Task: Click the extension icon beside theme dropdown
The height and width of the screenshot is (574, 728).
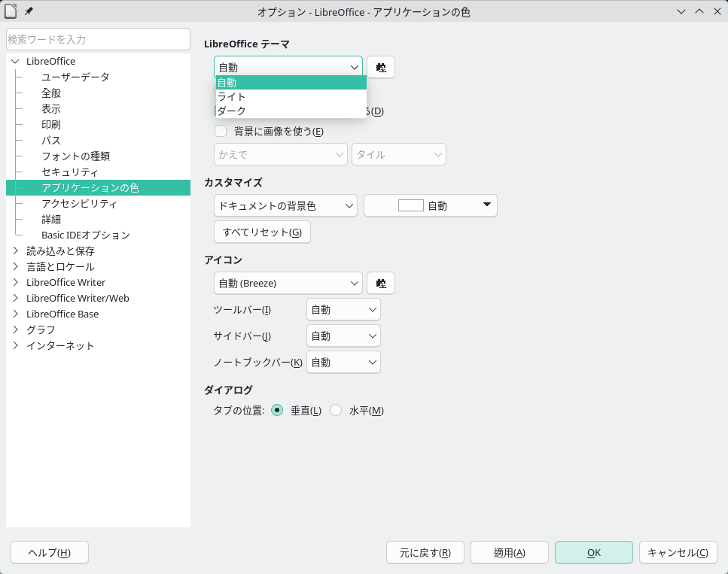Action: coord(381,68)
